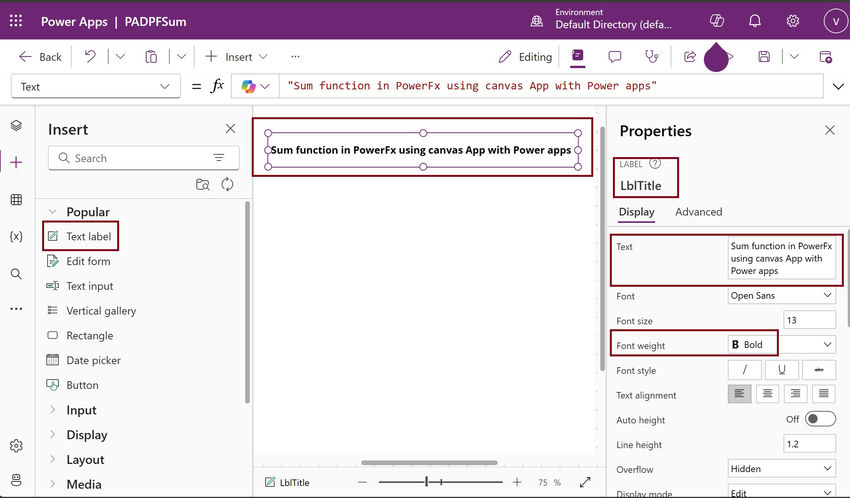
Task: Open the Comments icon
Action: [x=614, y=56]
